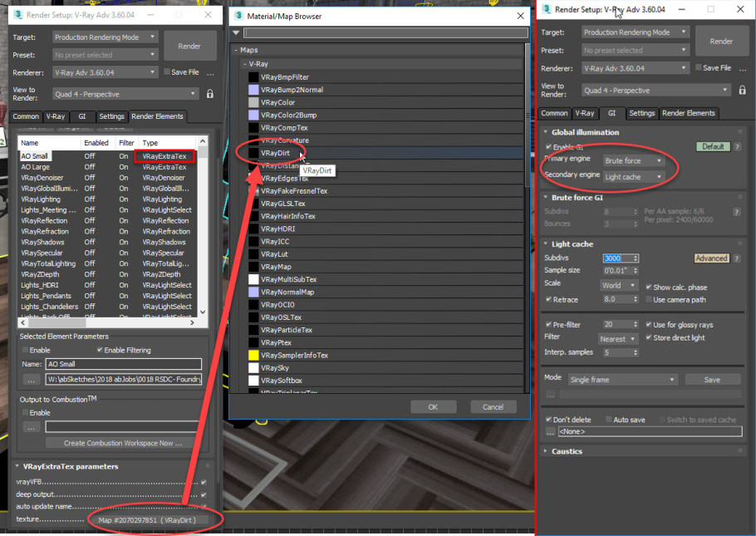The width and height of the screenshot is (756, 536).
Task: Toggle Enable Filtering checkbox for selected element
Action: pos(100,350)
